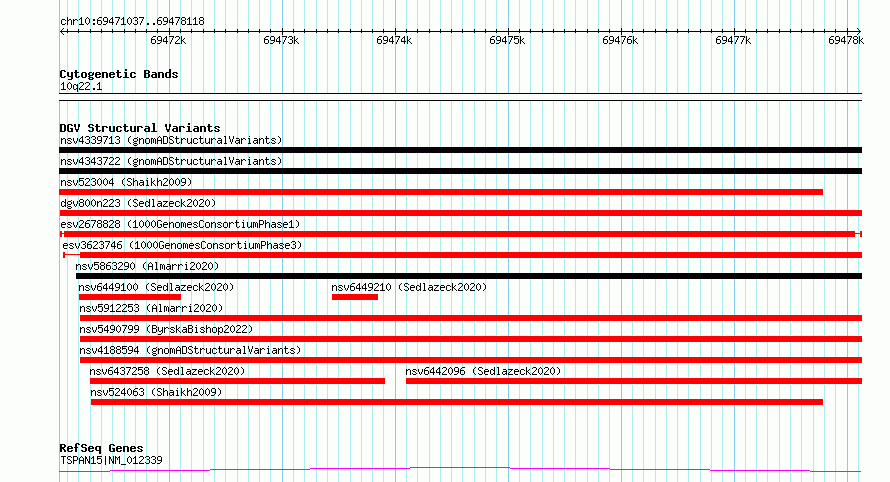Click the TSPAN15|NM_012339 gene label

[111, 460]
